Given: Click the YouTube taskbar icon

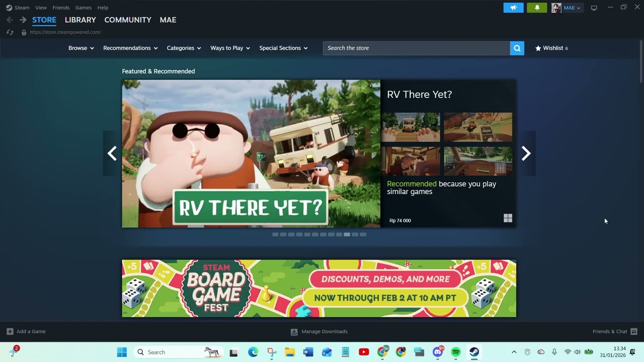Looking at the screenshot, I should tap(364, 352).
